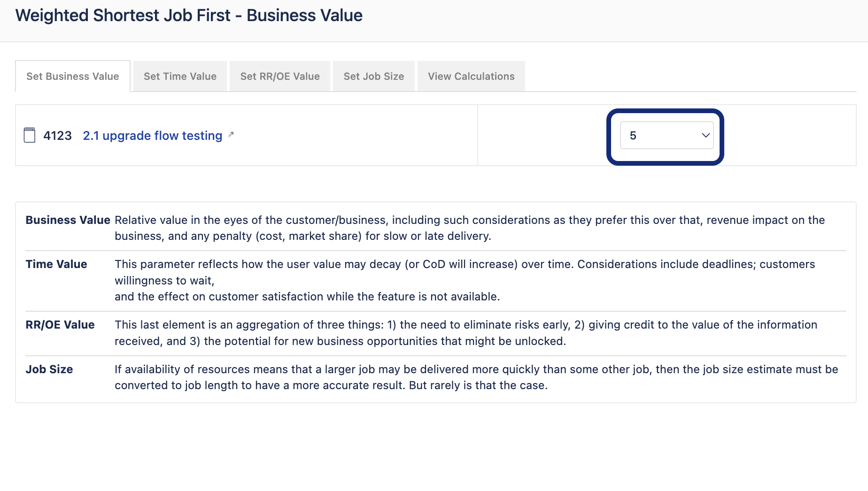This screenshot has width=868, height=491.
Task: Click the RR/OE Value description paragraph
Action: pyautogui.click(x=466, y=333)
